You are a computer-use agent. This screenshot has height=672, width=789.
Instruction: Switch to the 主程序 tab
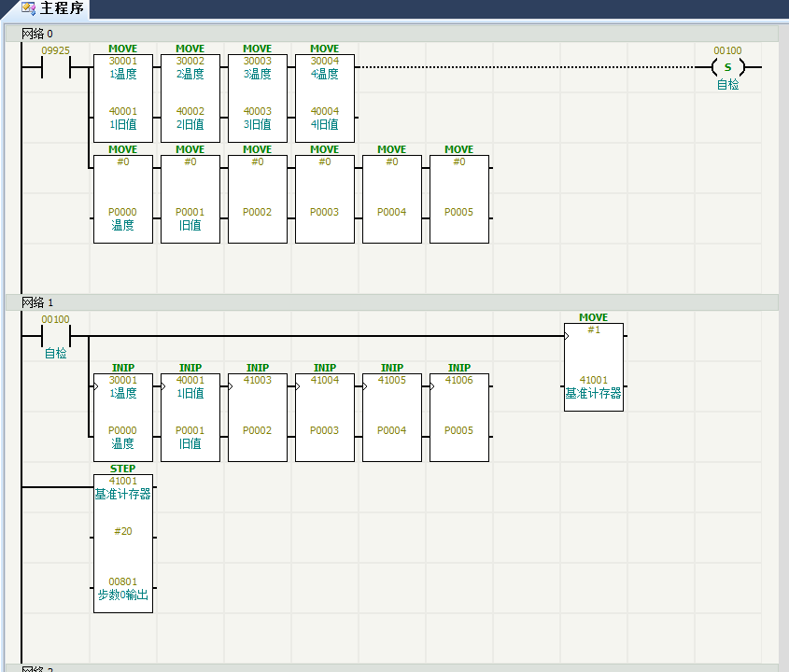pos(51,8)
